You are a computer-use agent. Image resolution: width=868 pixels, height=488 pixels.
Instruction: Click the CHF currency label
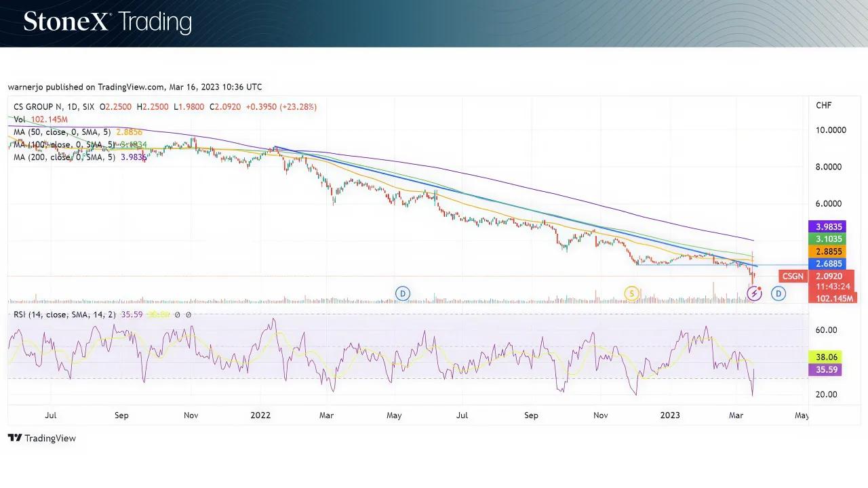824,105
